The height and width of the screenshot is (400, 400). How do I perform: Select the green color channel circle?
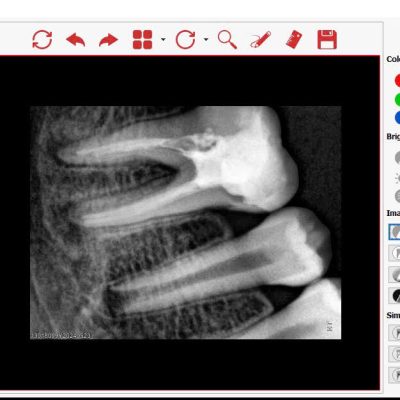point(397,99)
